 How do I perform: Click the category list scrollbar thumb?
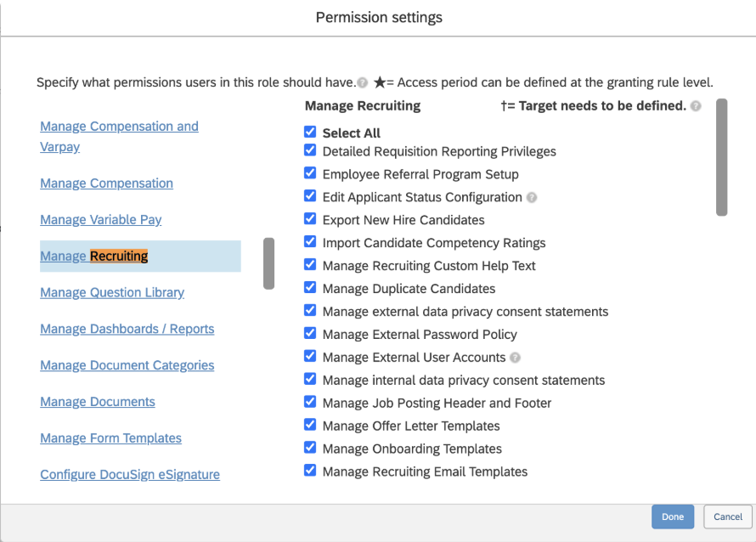tap(268, 263)
